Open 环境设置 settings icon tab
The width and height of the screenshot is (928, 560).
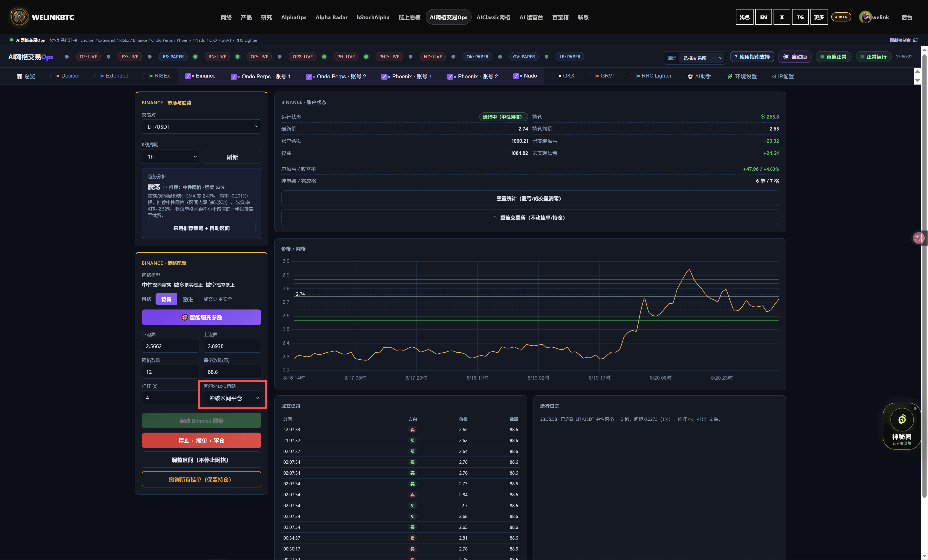(730, 76)
